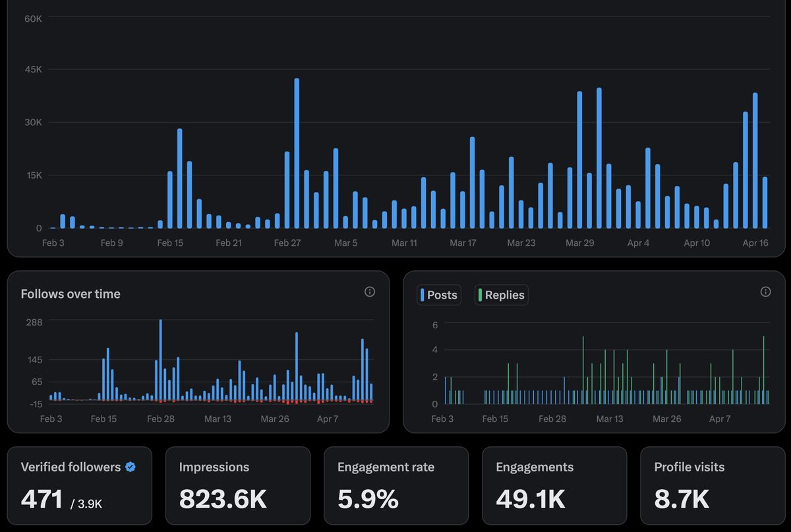Click the Feb 9 date label
This screenshot has height=532, width=791.
point(111,243)
